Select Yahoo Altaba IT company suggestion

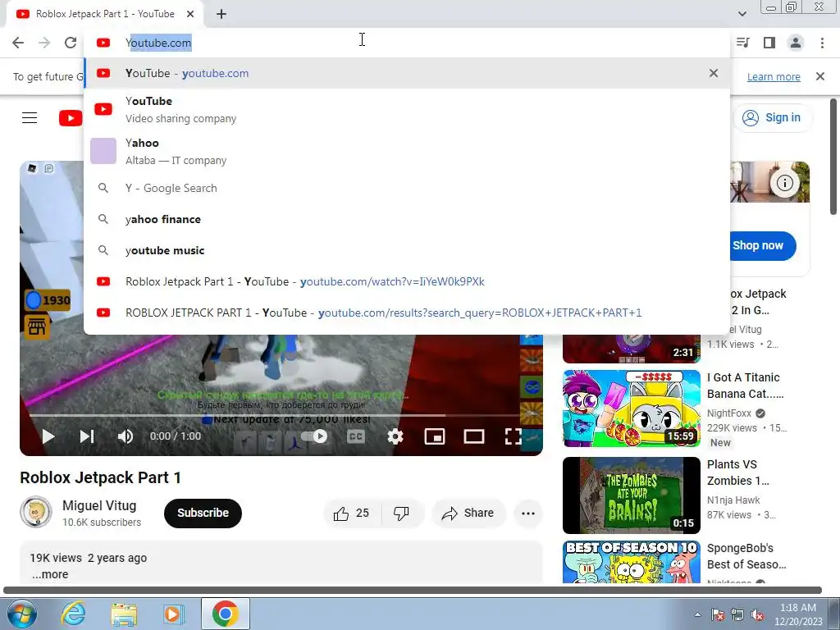(407, 151)
